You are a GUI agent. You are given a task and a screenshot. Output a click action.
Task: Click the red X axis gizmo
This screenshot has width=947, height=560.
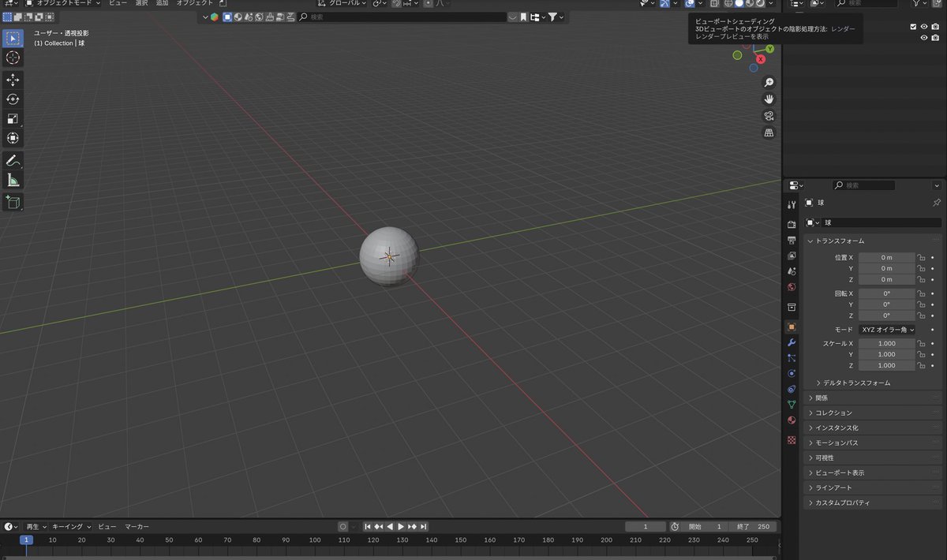[761, 59]
